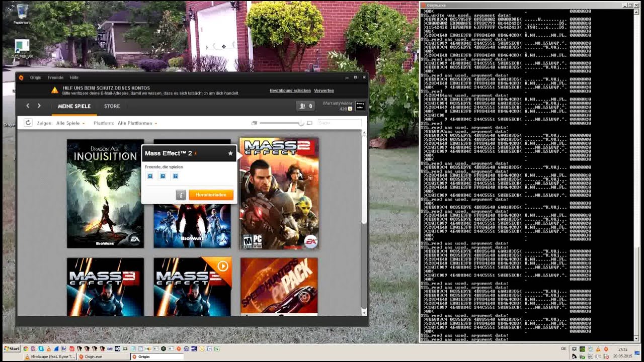Click the Origin logo in the menu bar
The width and height of the screenshot is (644, 362).
click(x=21, y=77)
